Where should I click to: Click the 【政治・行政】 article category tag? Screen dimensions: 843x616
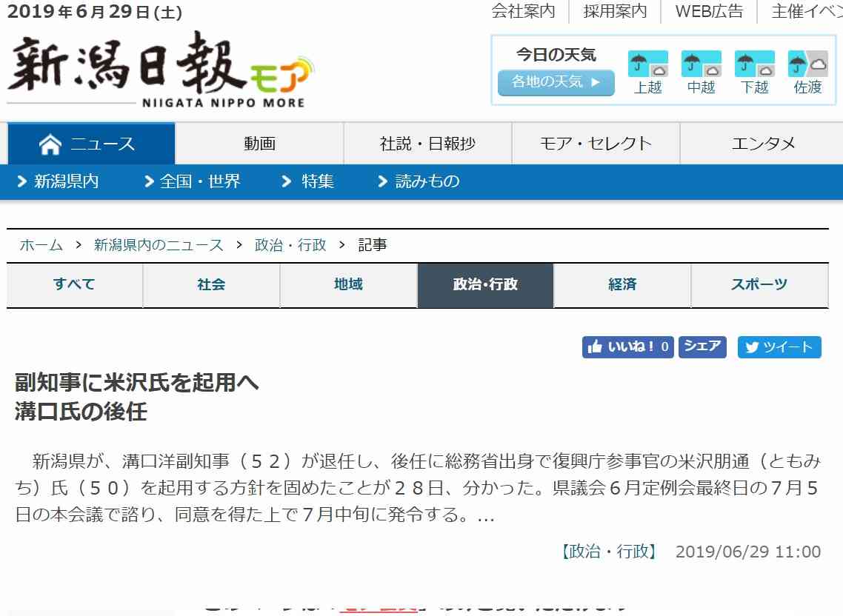coord(607,552)
